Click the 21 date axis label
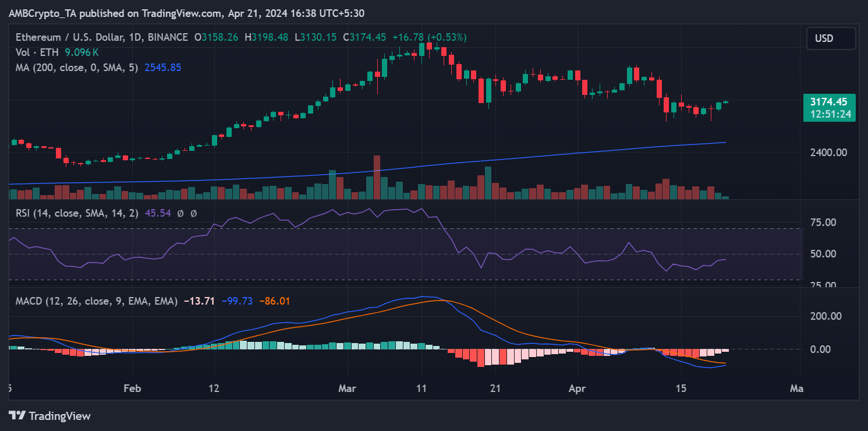This screenshot has width=868, height=431. click(495, 388)
